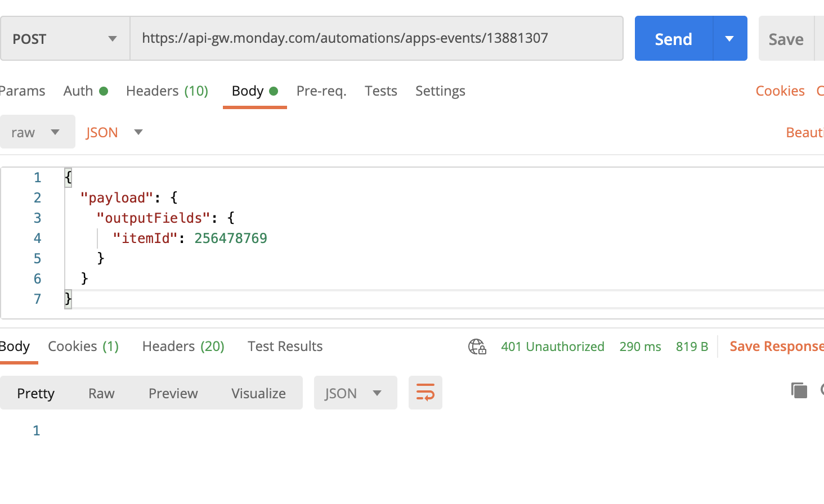Open the Auth tab
Image resolution: width=824 pixels, height=504 pixels.
[86, 91]
